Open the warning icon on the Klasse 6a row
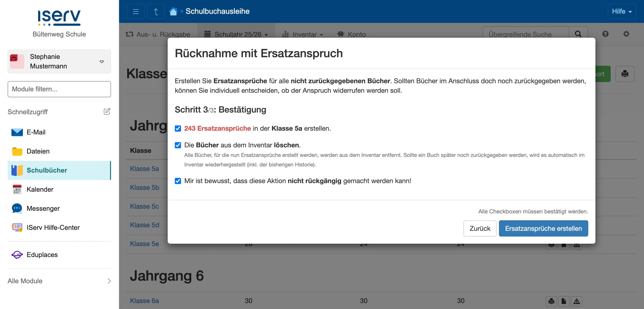644x309 pixels. 576,301
